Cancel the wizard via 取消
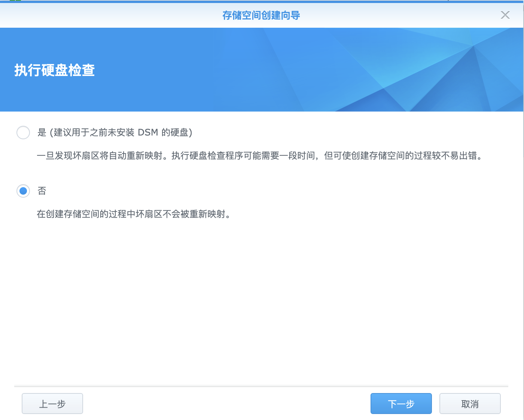Screen dimensions: 524x420 470,404
